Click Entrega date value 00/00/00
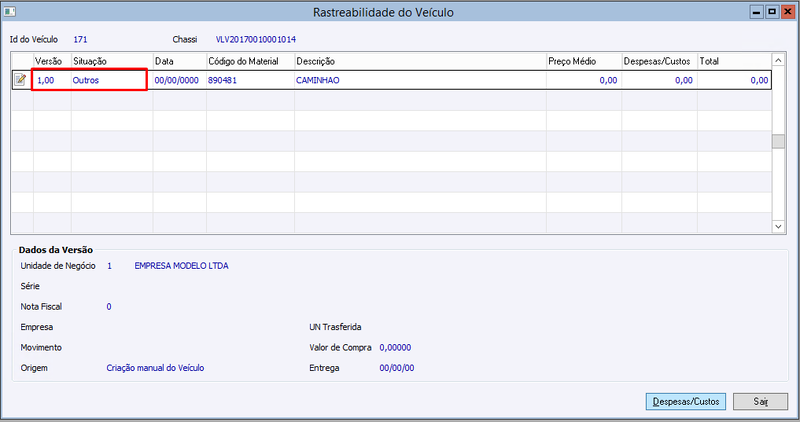This screenshot has width=800, height=422. pyautogui.click(x=396, y=368)
